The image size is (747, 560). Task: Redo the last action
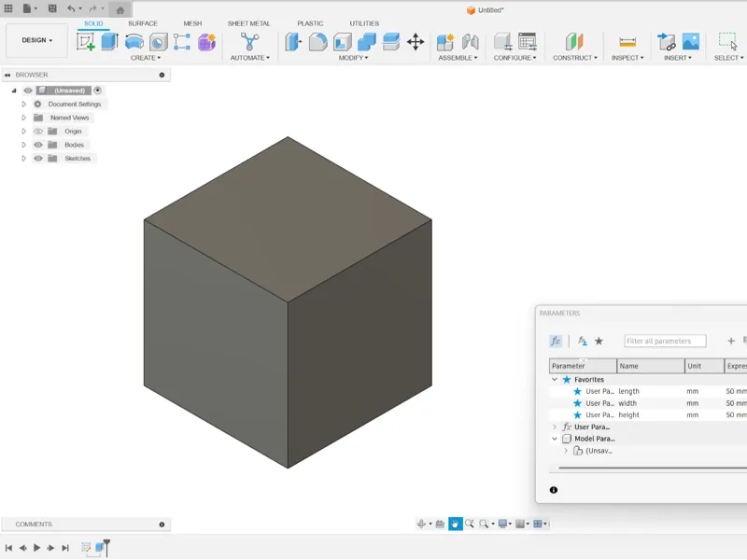(92, 8)
